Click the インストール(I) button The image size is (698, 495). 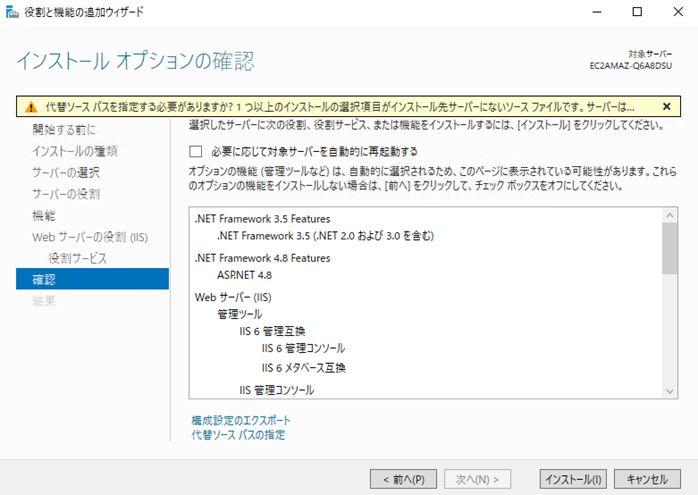(x=573, y=479)
